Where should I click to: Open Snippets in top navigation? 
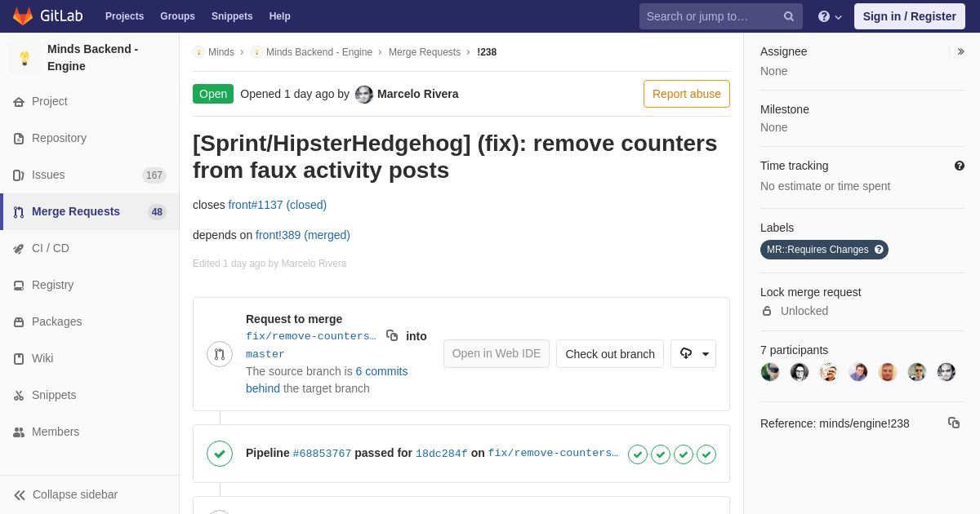point(232,16)
